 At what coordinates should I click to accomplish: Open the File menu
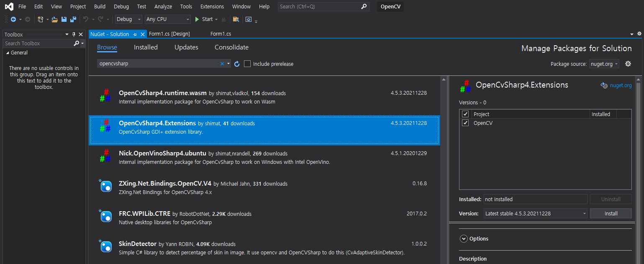22,6
